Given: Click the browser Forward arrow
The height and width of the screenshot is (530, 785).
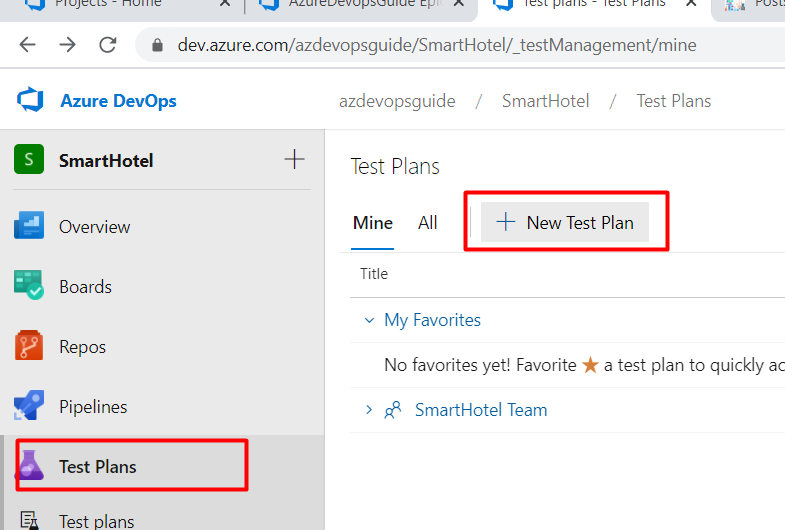Looking at the screenshot, I should 67,45.
